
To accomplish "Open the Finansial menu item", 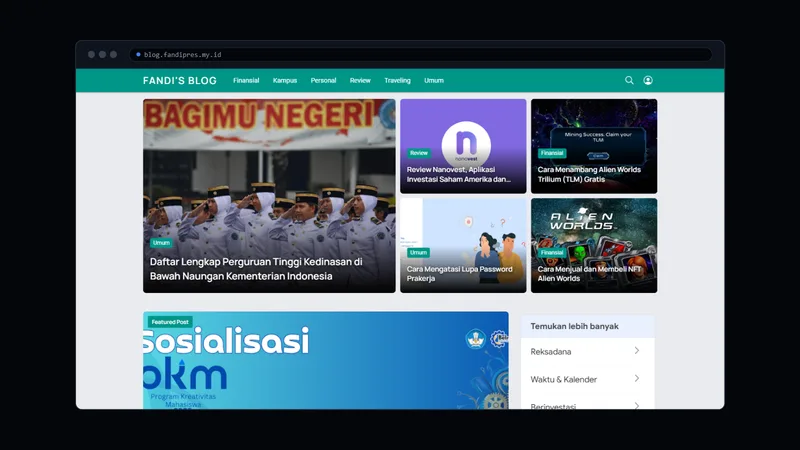I will (x=246, y=81).
